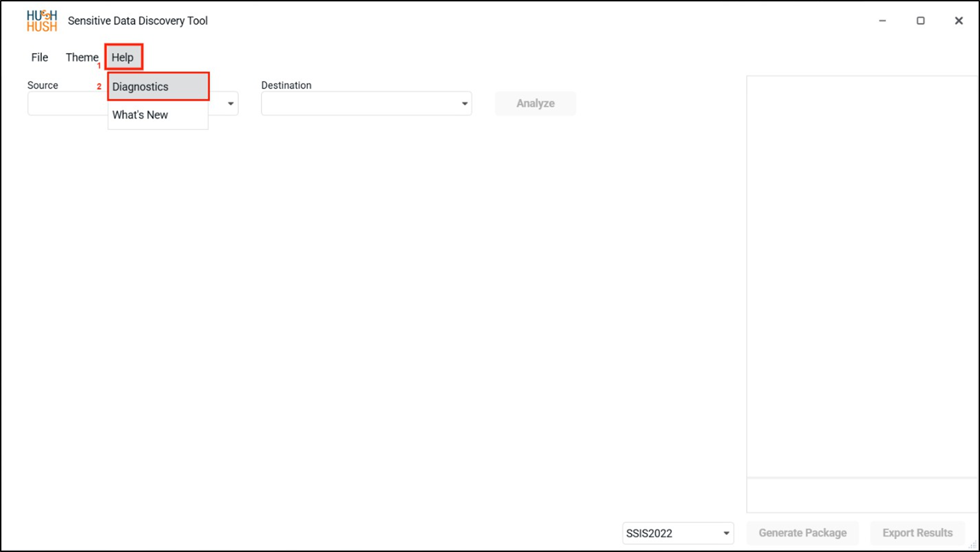The width and height of the screenshot is (980, 552).
Task: Click the Help menu item
Action: (x=123, y=57)
